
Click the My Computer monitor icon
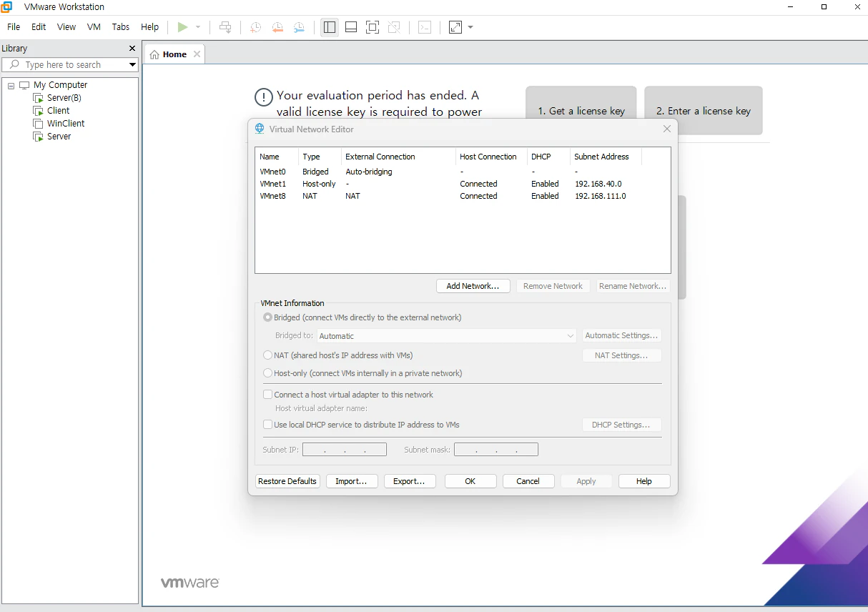(24, 85)
